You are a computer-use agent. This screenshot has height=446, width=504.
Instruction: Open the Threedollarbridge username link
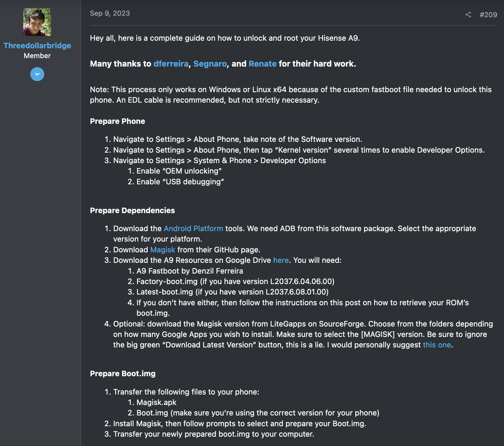point(37,46)
